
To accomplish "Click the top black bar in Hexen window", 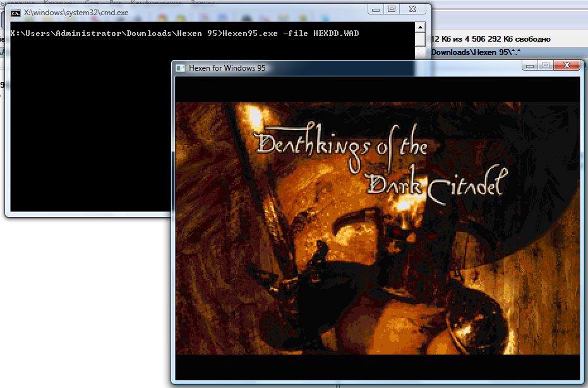I will tap(376, 90).
